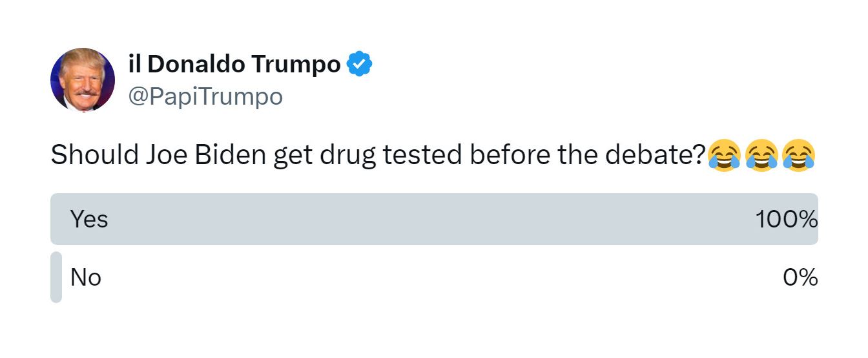Open the @PapiTrumpo handle link
This screenshot has width=868, height=358.
click(205, 97)
